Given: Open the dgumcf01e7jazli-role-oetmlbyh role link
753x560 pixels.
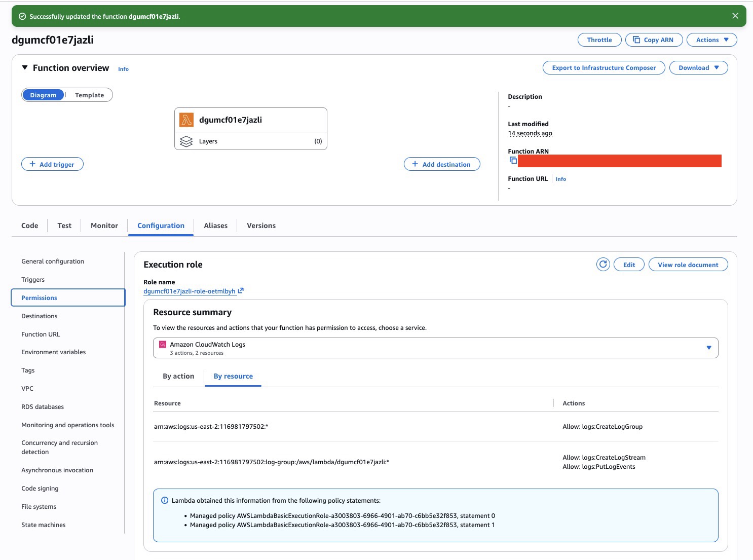Looking at the screenshot, I should pos(189,291).
